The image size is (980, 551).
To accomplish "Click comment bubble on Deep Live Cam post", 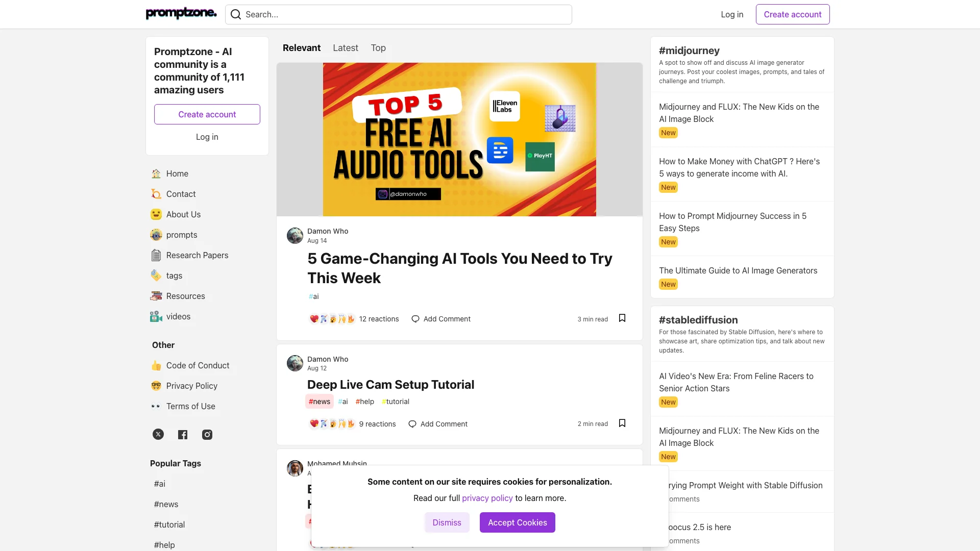I will point(412,424).
